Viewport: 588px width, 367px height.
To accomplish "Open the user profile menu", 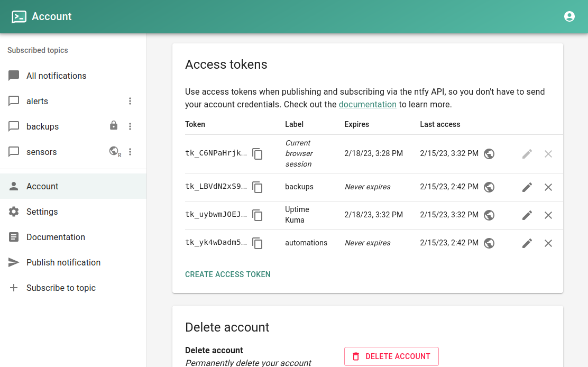I will (569, 16).
